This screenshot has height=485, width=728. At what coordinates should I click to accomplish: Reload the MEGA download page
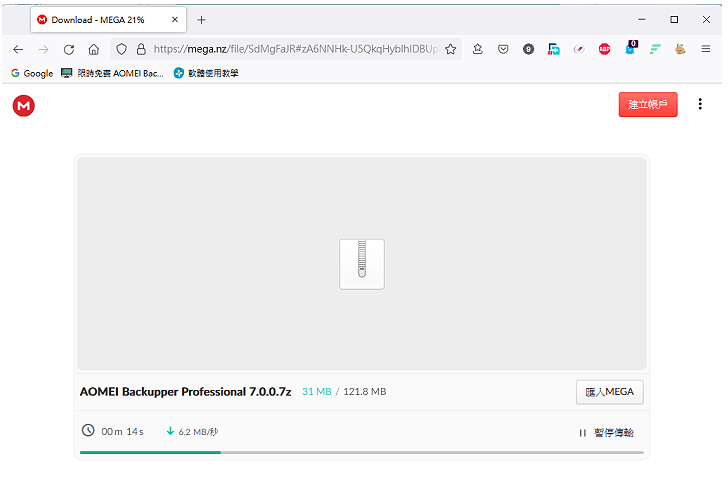click(69, 49)
